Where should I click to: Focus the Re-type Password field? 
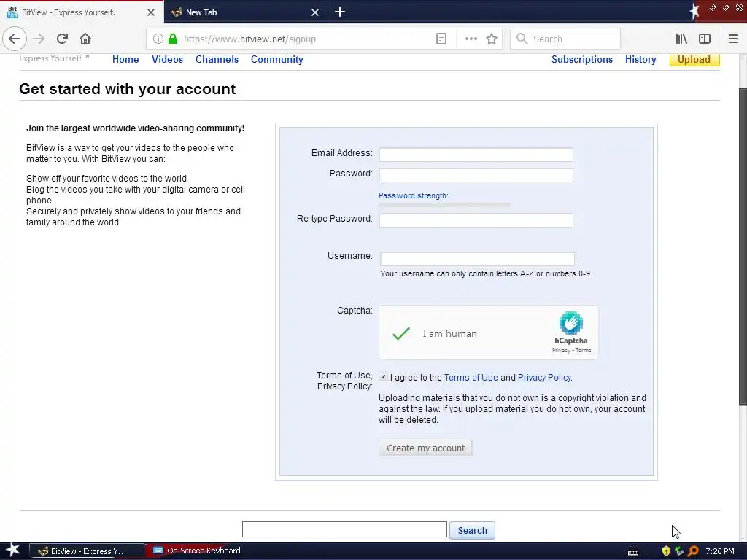pos(476,220)
